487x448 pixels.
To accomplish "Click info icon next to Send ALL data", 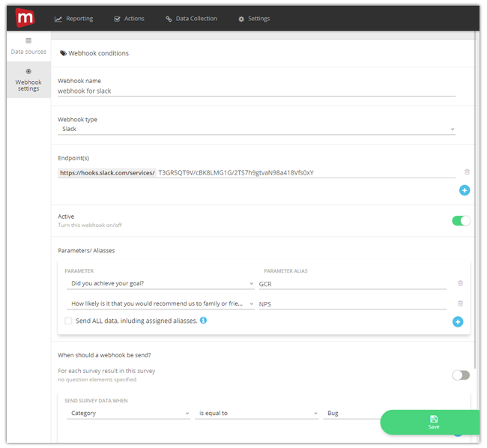I will pos(204,320).
